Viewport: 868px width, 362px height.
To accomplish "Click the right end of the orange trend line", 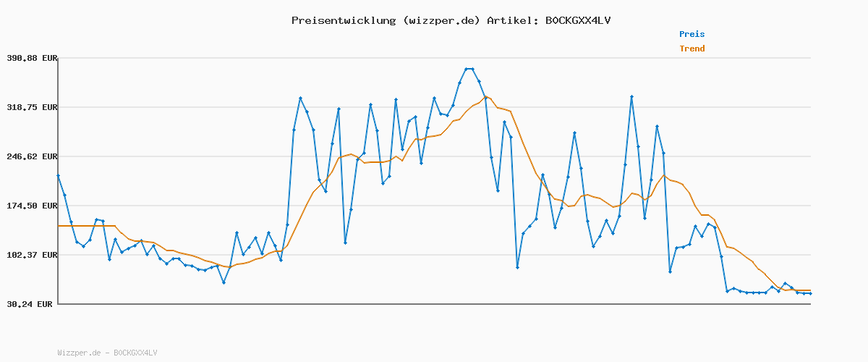I will tap(810, 290).
